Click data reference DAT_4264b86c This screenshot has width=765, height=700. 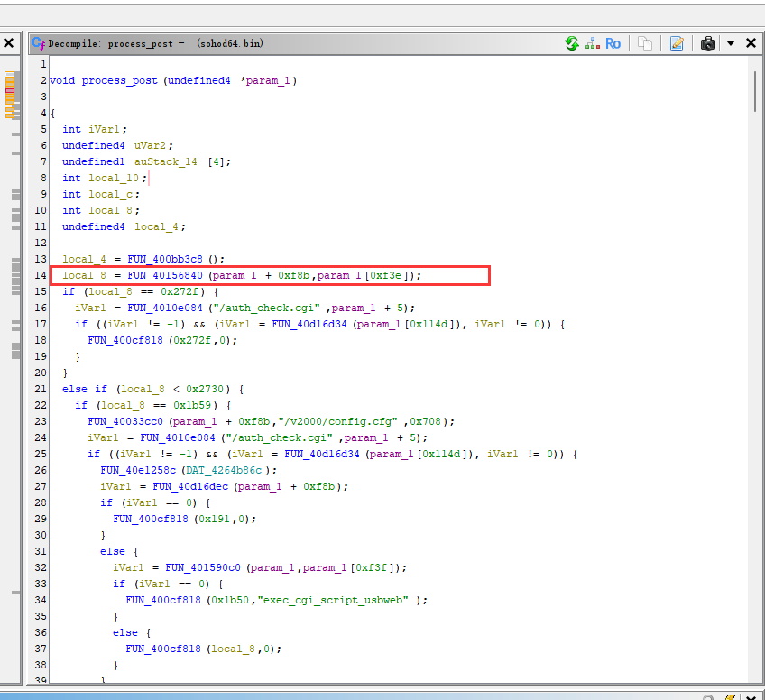pyautogui.click(x=224, y=470)
